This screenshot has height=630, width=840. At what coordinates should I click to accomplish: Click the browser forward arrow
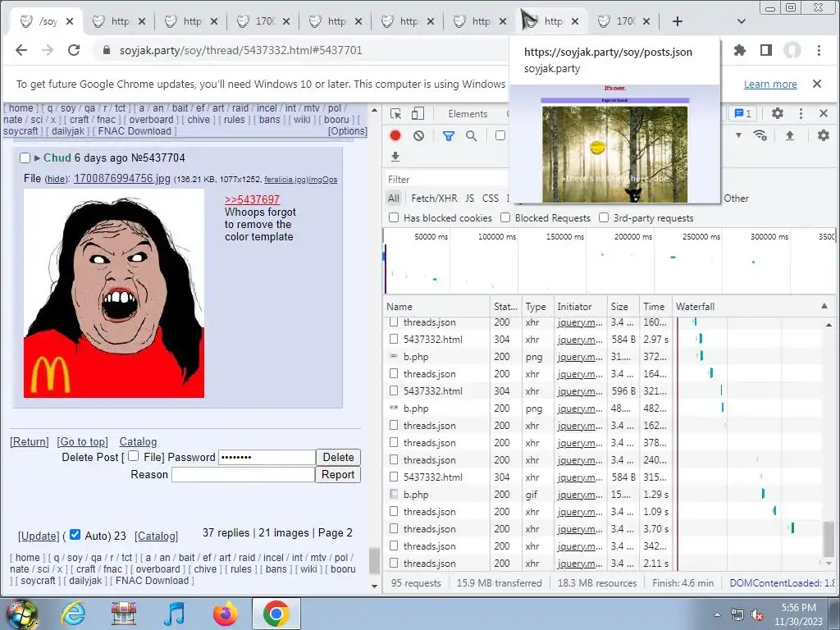pos(48,50)
